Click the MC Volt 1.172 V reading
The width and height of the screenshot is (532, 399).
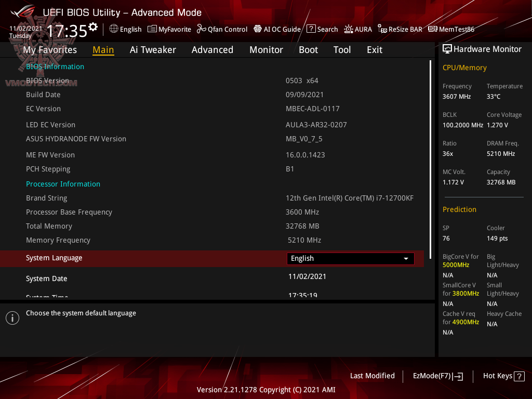pyautogui.click(x=453, y=182)
